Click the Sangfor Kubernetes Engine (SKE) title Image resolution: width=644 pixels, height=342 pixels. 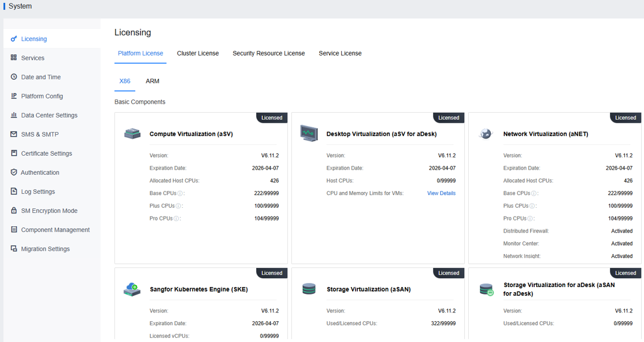pyautogui.click(x=199, y=289)
